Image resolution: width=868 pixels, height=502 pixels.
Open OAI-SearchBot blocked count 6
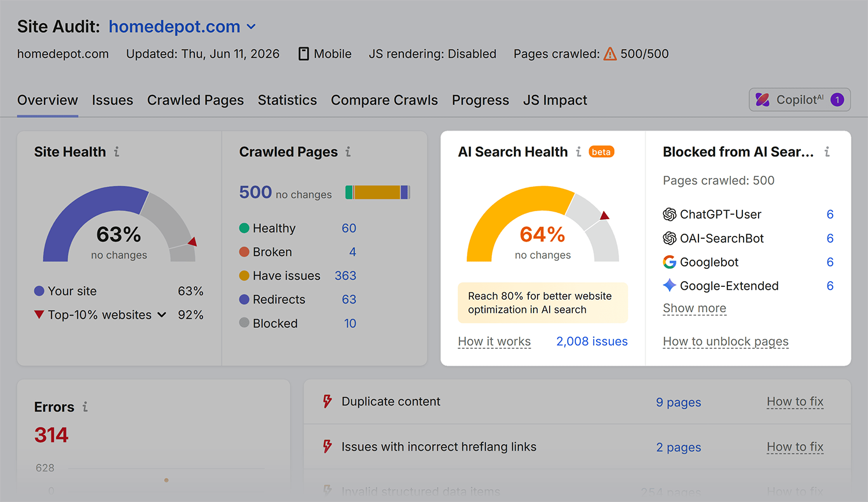coord(830,238)
